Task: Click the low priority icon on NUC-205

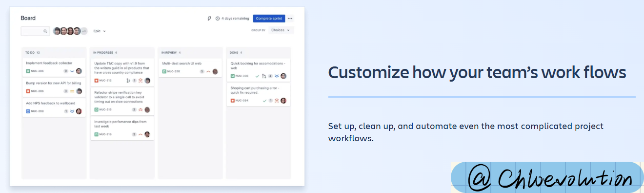Action: pos(72,71)
